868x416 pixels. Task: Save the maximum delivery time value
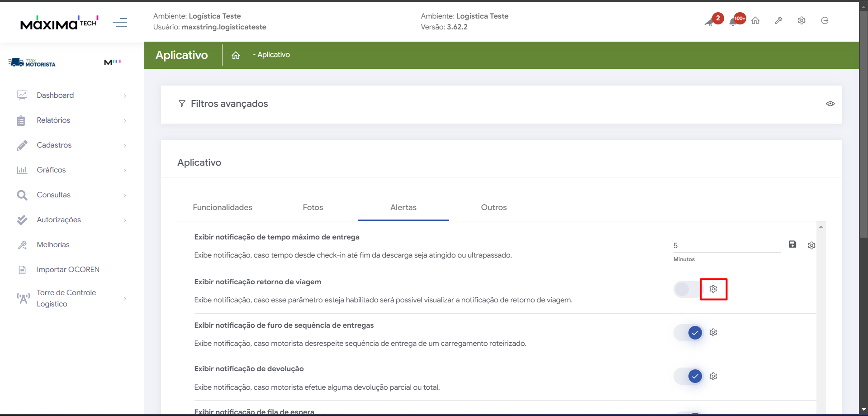point(792,244)
